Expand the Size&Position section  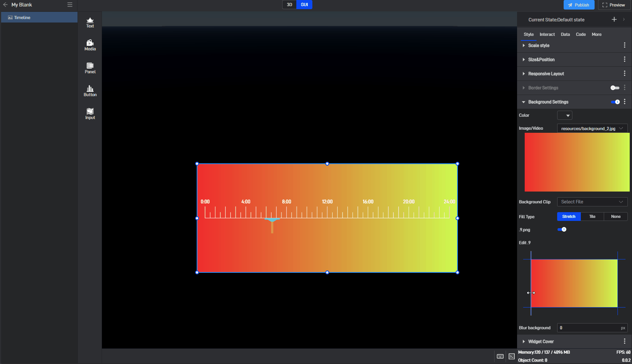[x=541, y=60]
